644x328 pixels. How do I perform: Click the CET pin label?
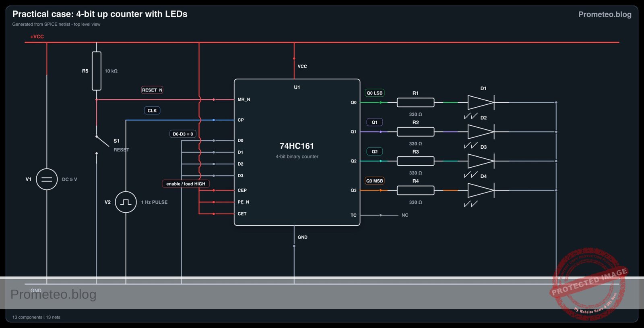(242, 214)
